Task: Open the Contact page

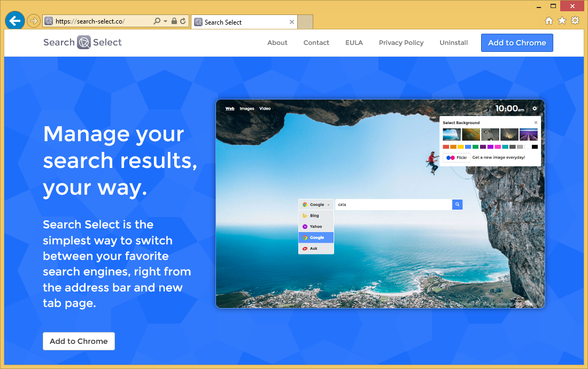Action: 316,43
